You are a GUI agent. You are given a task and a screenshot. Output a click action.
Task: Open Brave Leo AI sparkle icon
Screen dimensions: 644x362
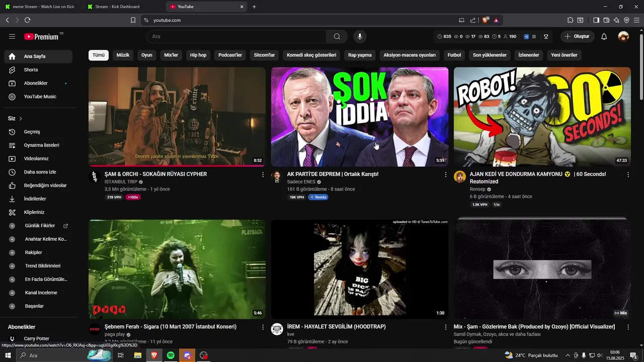click(616, 20)
